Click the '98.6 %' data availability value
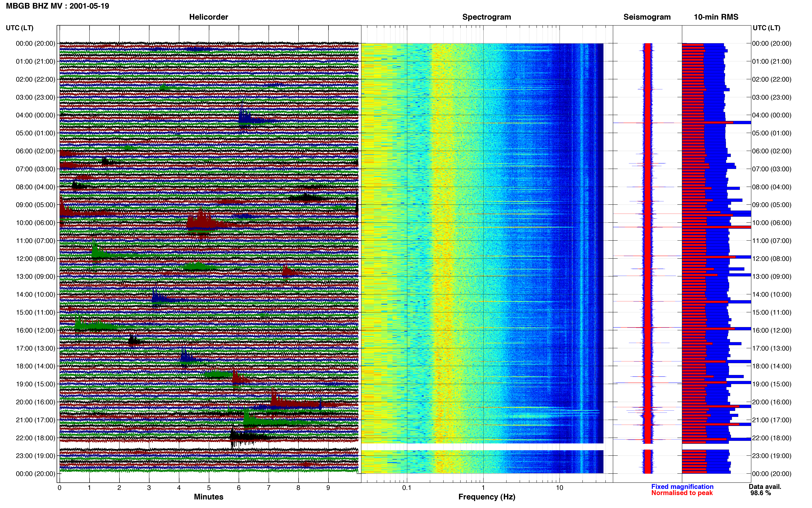 pyautogui.click(x=761, y=493)
